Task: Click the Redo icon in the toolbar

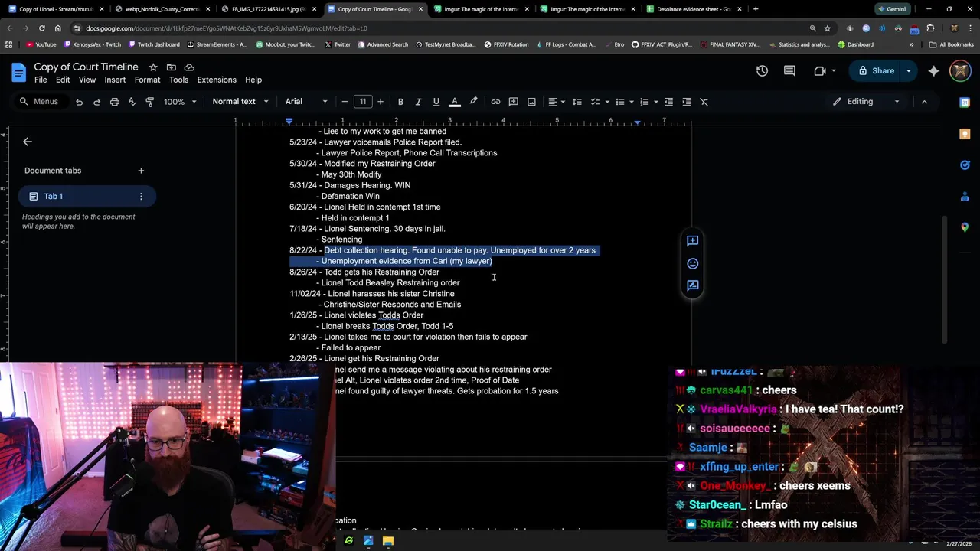Action: click(x=96, y=102)
